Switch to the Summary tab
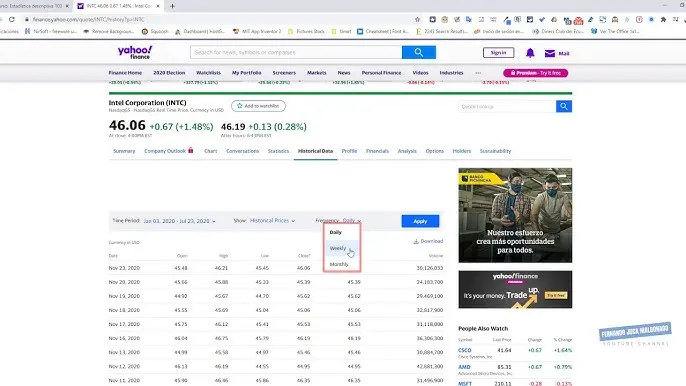This screenshot has width=686, height=386. tap(124, 151)
